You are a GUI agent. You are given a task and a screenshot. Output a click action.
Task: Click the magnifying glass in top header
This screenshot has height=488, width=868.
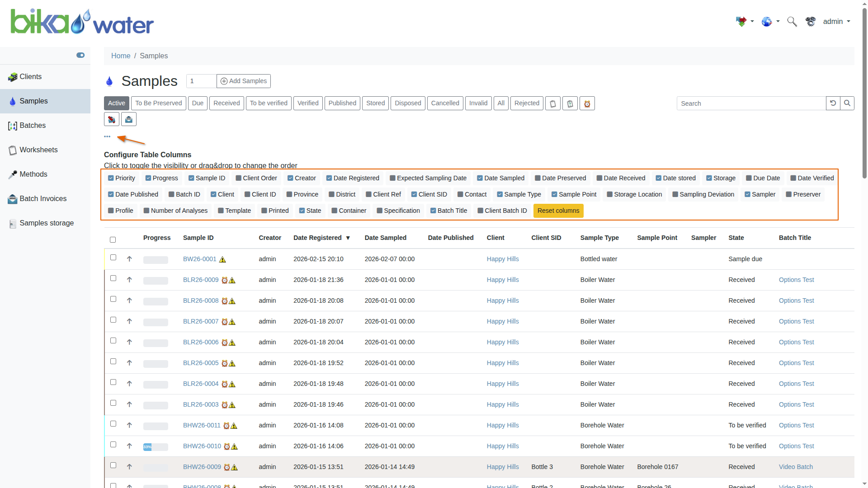point(792,22)
